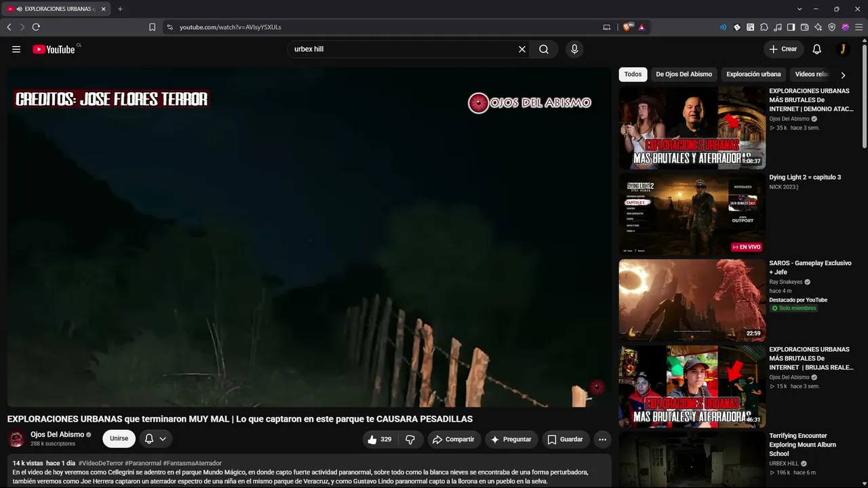Click the red channel badge in video corner

[x=597, y=387]
